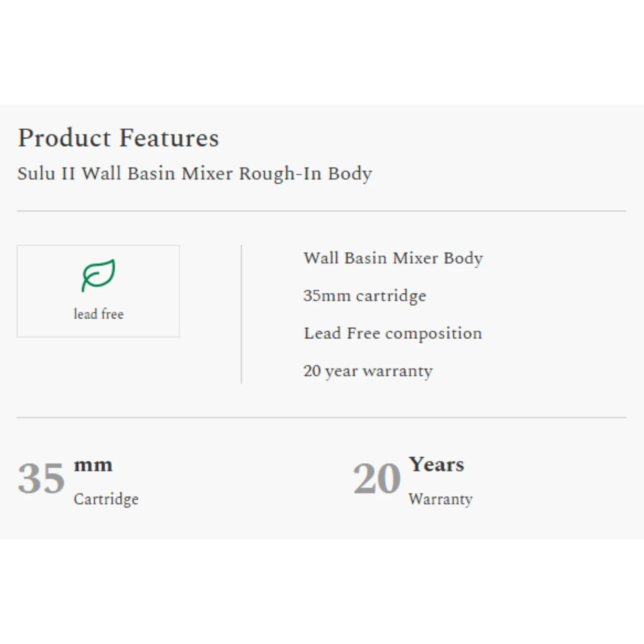Viewport: 644px width, 644px height.
Task: Click the bold "Years" text
Action: click(x=436, y=464)
